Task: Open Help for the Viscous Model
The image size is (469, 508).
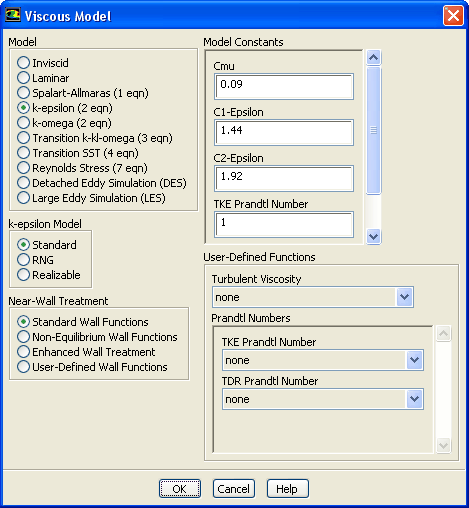Action: [288, 489]
